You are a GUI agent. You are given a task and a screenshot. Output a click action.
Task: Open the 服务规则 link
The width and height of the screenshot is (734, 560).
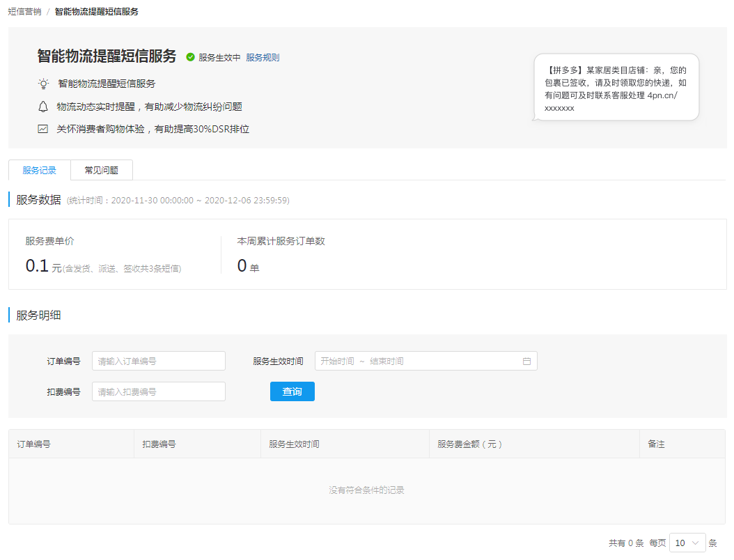pos(263,58)
